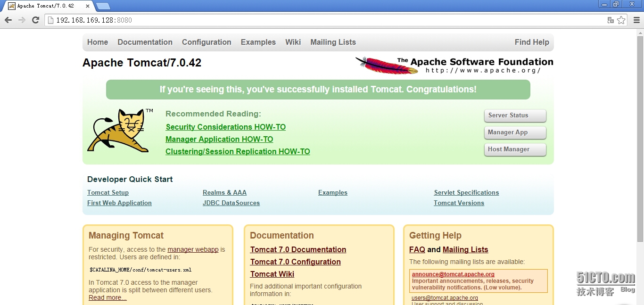Open Chrome menu hamburger icon
This screenshot has width=644, height=305.
[x=636, y=20]
